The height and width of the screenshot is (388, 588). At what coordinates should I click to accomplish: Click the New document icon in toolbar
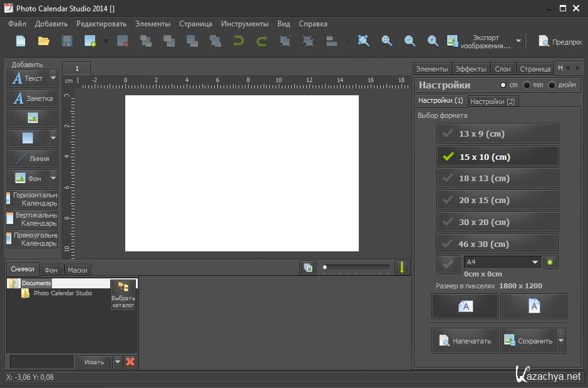click(x=21, y=41)
